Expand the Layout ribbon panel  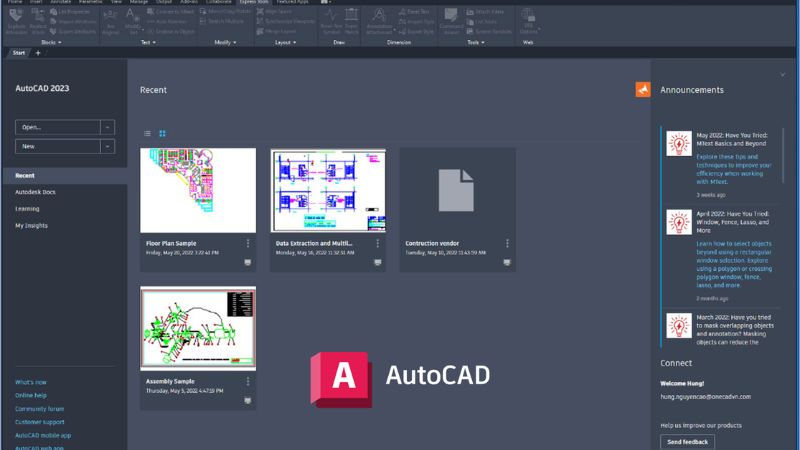pos(285,42)
